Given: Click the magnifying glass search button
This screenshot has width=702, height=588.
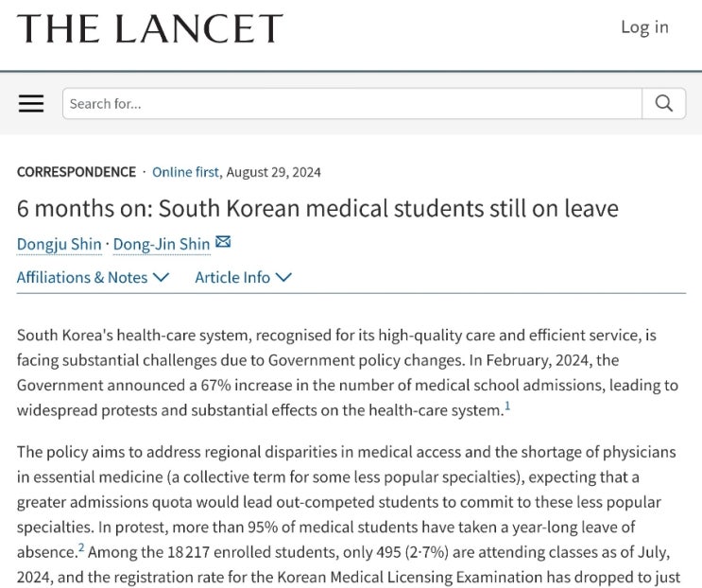Looking at the screenshot, I should pyautogui.click(x=663, y=103).
